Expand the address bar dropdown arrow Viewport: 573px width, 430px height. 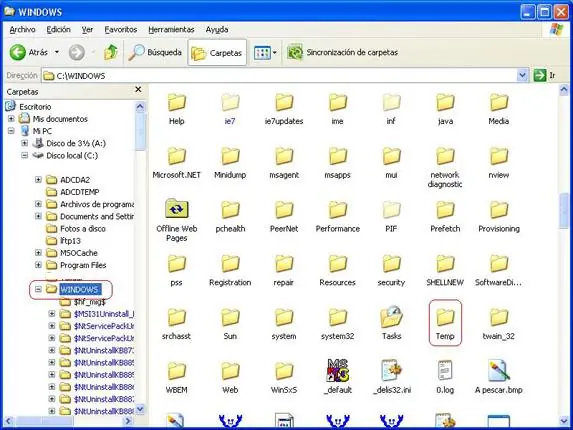523,76
